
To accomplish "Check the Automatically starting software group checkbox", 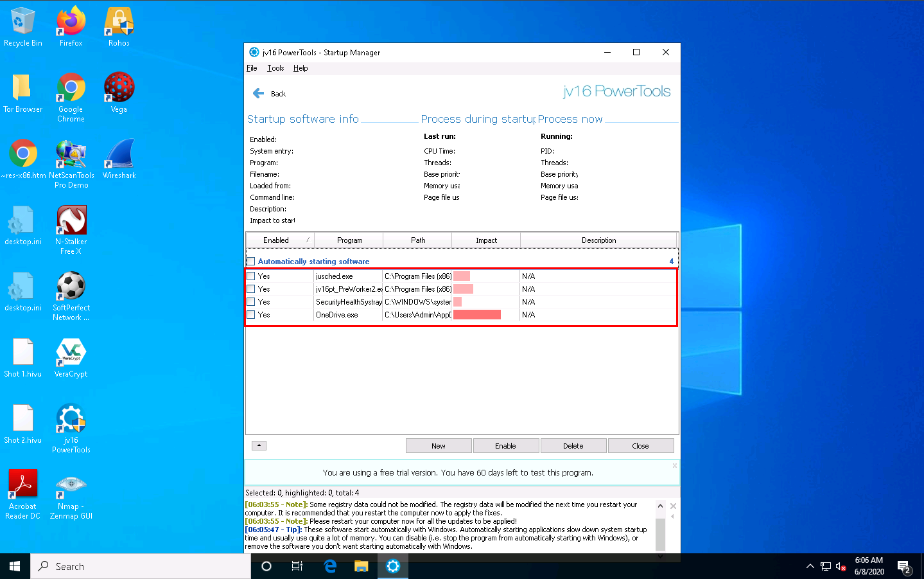I will [x=251, y=262].
